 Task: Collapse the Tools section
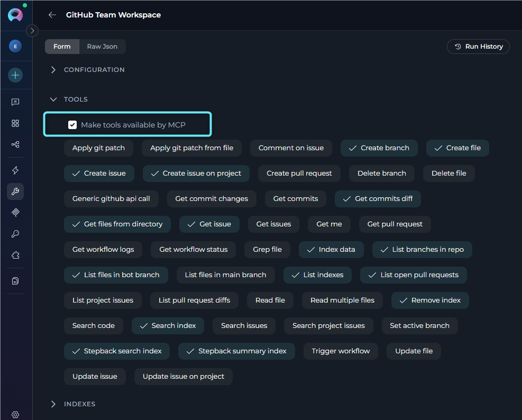click(69, 99)
